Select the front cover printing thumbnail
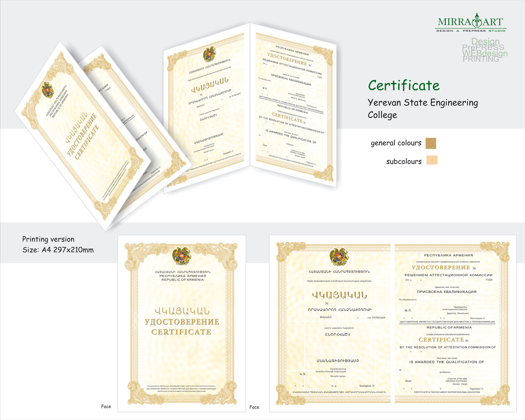Screen dimensions: 525x420 tap(182, 324)
